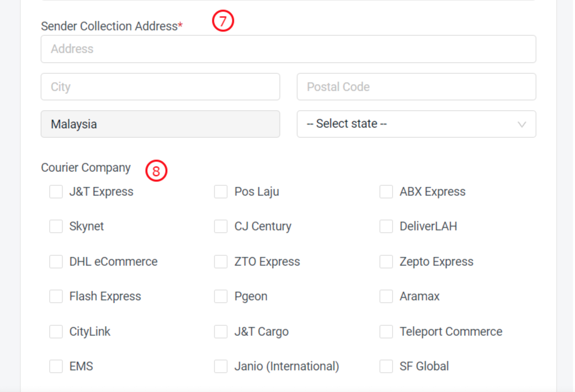The image size is (575, 392).
Task: Tick the ZTO Express checkbox
Action: (221, 262)
